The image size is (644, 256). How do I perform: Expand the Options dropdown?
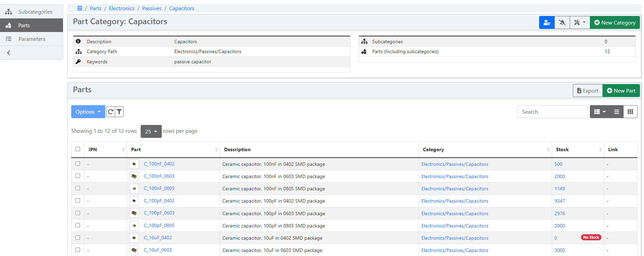pos(88,112)
